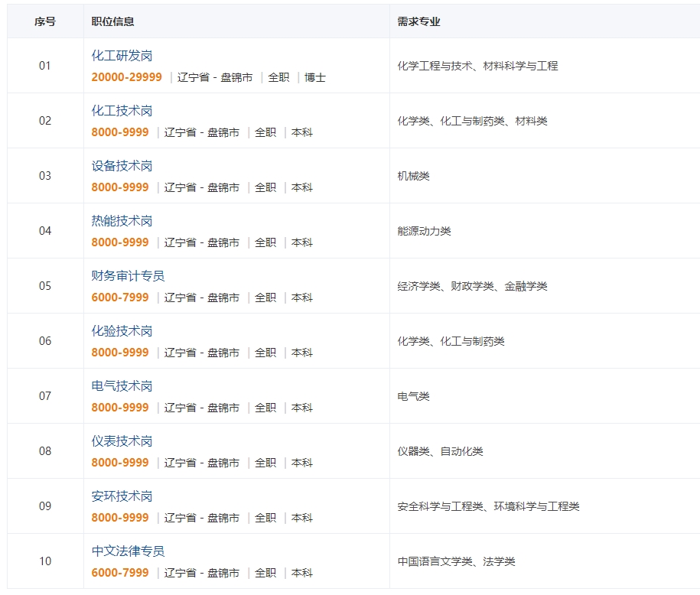Click the 能源动力类 major text
The image size is (700, 595).
424,231
